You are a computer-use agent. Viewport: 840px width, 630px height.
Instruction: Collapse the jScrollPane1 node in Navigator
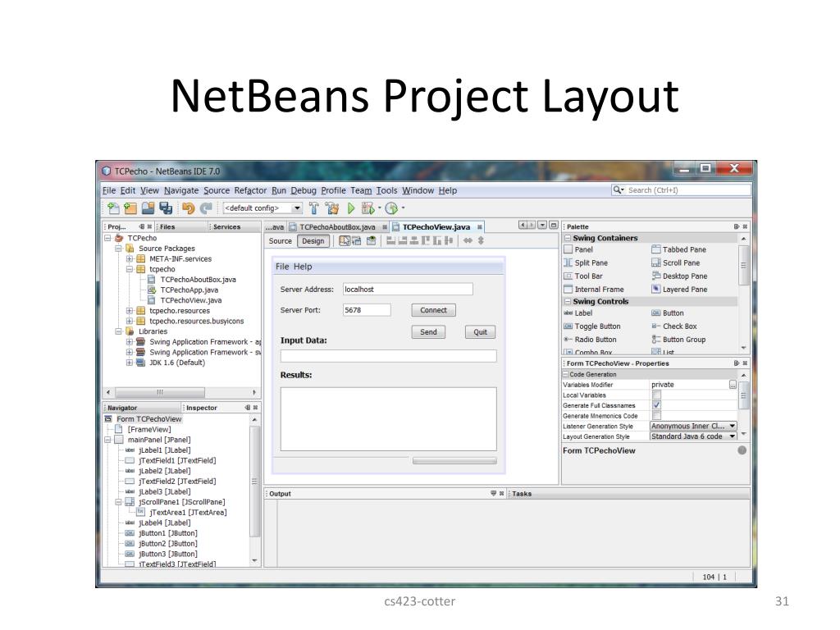coord(118,503)
